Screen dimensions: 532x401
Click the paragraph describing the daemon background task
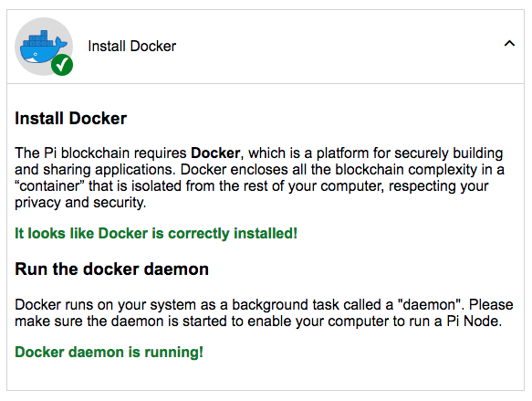tap(264, 312)
